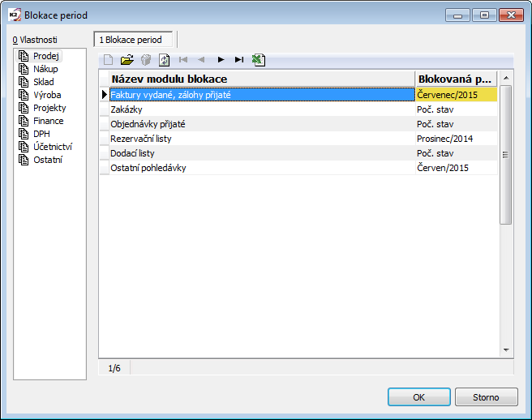Open record with the folder icon

coord(127,60)
